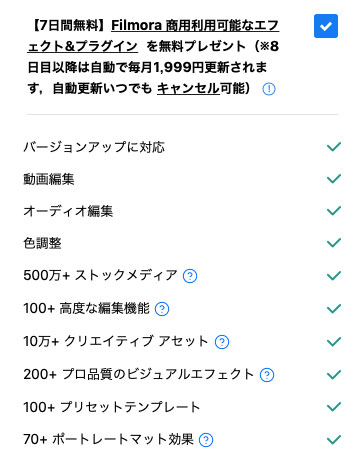Open the Filmora 商用利用可能なエフェクト&プラグイン link

pos(153,36)
